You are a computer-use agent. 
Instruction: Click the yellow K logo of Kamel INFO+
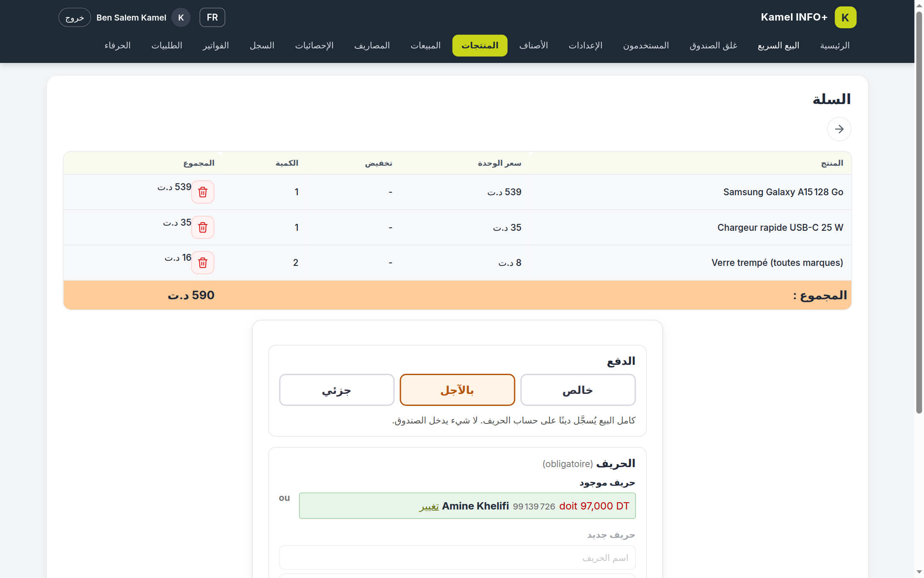[845, 18]
